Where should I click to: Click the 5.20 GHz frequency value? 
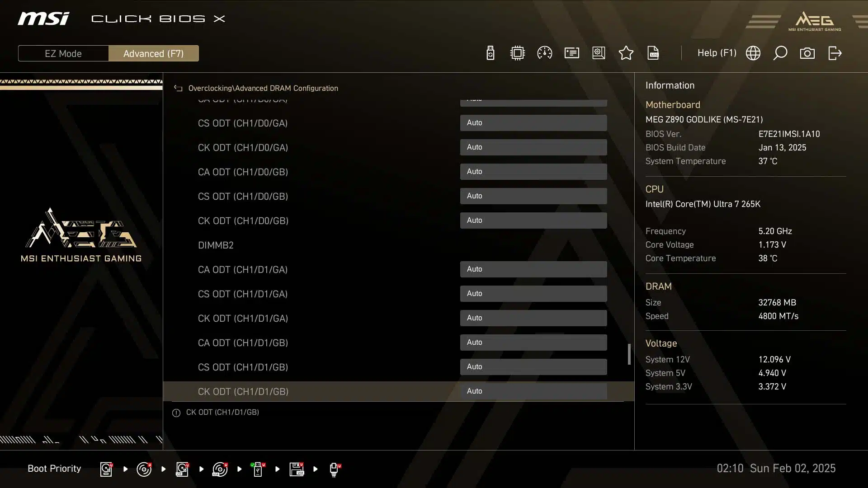tap(775, 231)
